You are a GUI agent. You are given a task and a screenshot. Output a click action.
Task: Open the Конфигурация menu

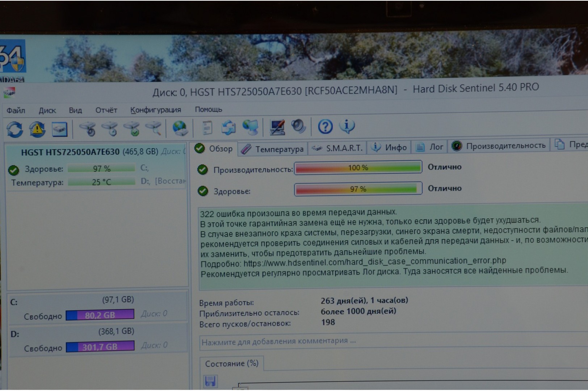coord(156,110)
